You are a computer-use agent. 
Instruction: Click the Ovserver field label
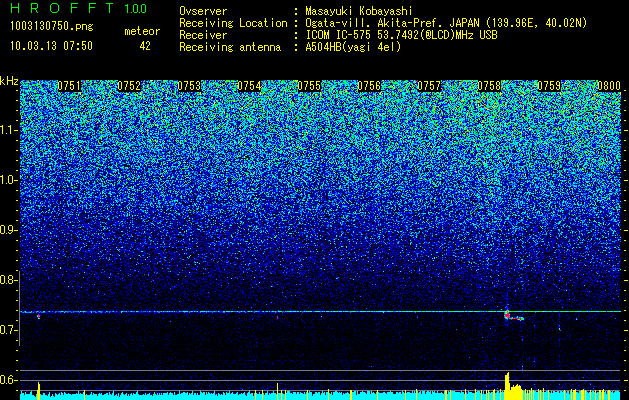pyautogui.click(x=203, y=11)
